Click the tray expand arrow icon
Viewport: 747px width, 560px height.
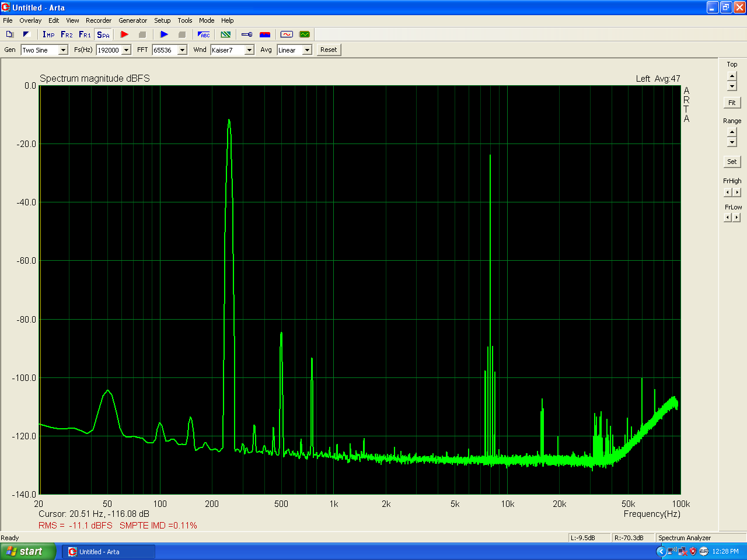pyautogui.click(x=661, y=551)
